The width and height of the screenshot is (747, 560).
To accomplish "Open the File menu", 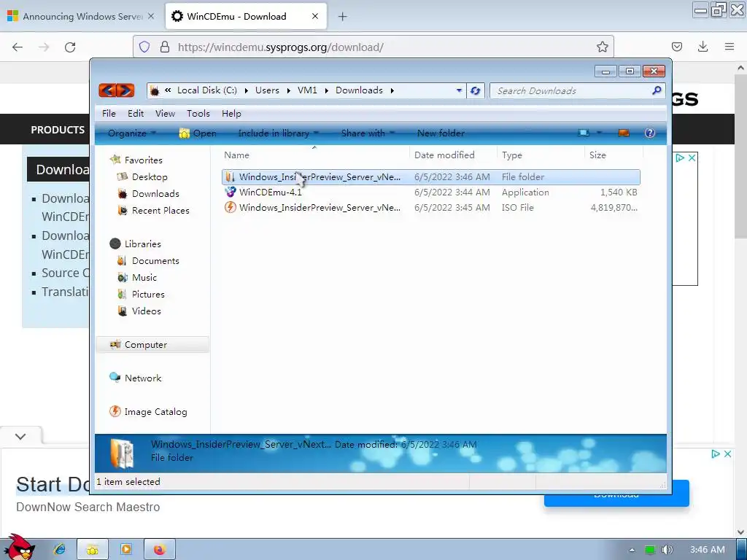I will [x=109, y=113].
